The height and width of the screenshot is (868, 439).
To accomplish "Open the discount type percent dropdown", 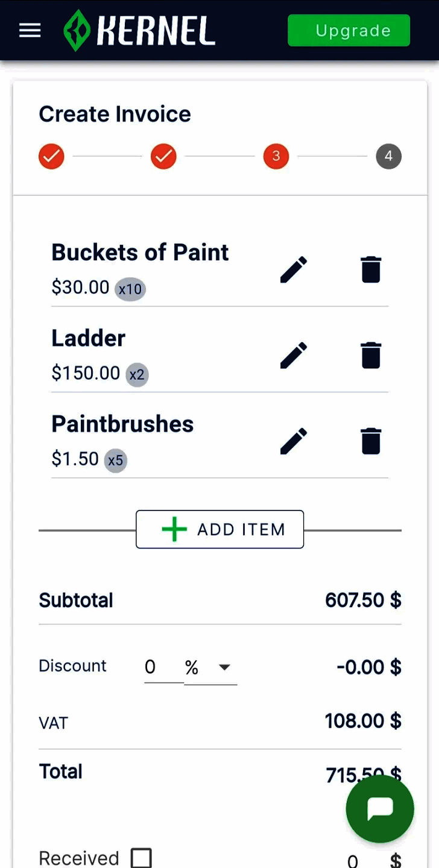I will 210,667.
